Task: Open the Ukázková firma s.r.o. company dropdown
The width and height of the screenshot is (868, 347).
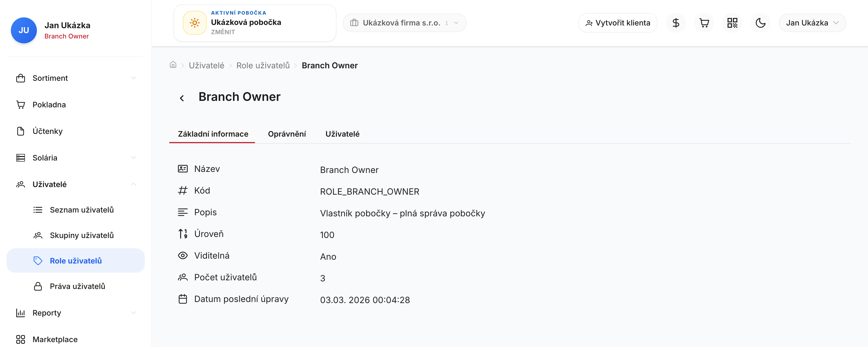Action: click(404, 23)
